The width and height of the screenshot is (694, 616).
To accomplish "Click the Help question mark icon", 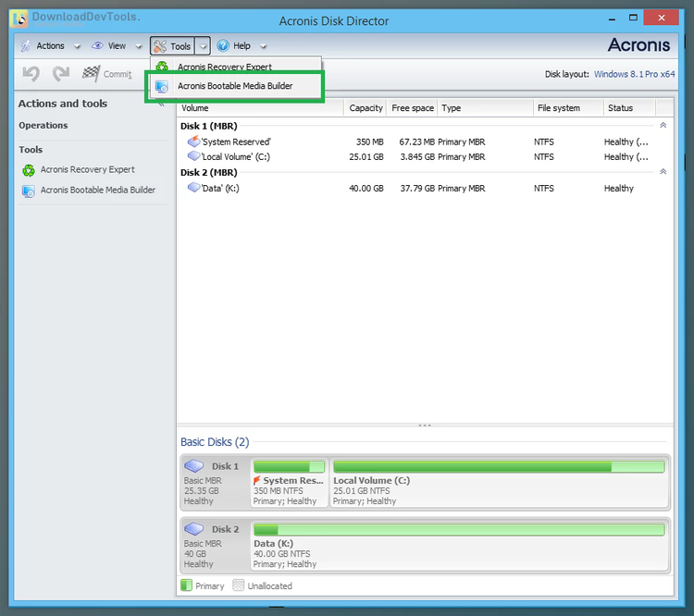I will click(223, 45).
